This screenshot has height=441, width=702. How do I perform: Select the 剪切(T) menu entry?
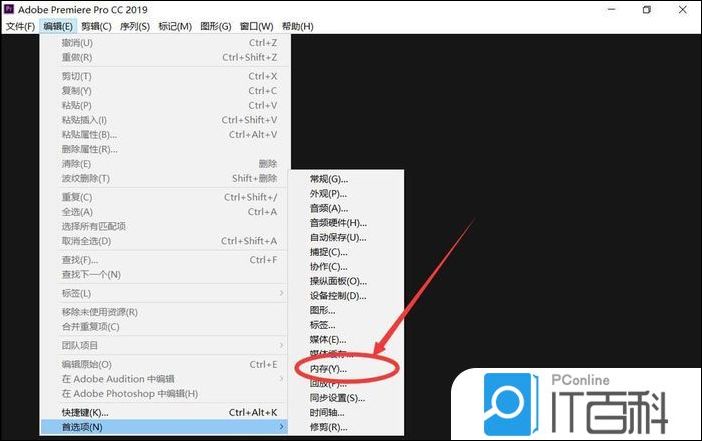tap(164, 77)
